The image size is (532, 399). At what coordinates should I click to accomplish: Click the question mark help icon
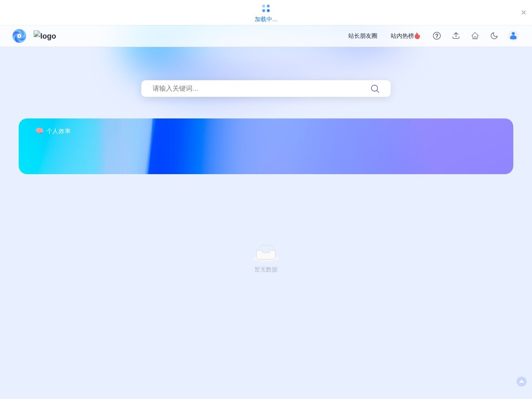(x=437, y=36)
